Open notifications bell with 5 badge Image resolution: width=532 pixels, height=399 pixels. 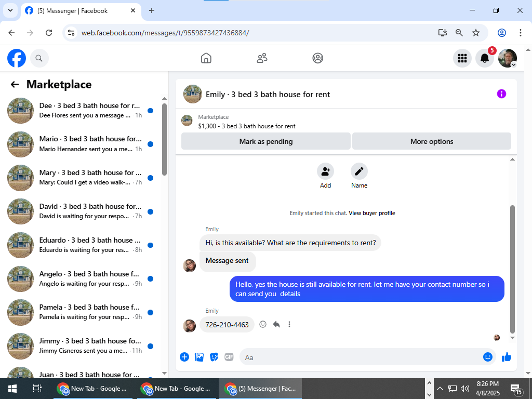click(x=485, y=58)
